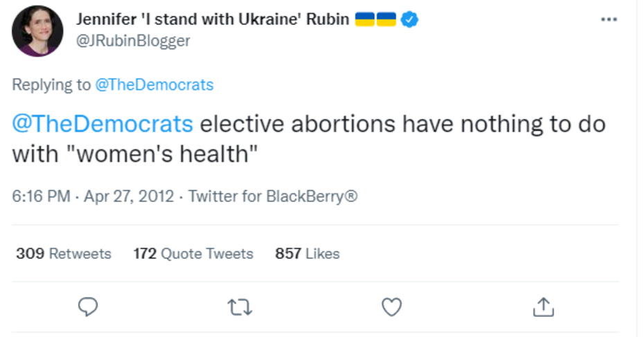Open the three-dot more options menu
This screenshot has height=337, width=644.
point(609,19)
